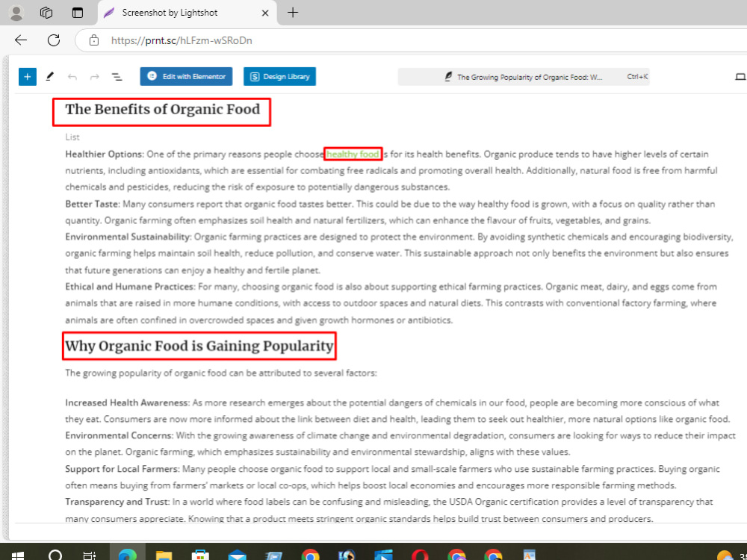Open Opera browser from taskbar

click(420, 555)
